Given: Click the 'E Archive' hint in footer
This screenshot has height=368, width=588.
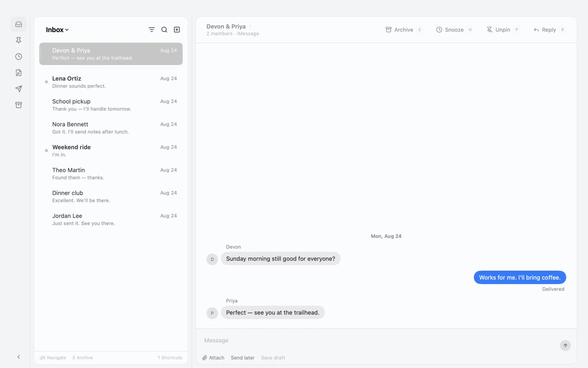Looking at the screenshot, I should click(x=83, y=358).
